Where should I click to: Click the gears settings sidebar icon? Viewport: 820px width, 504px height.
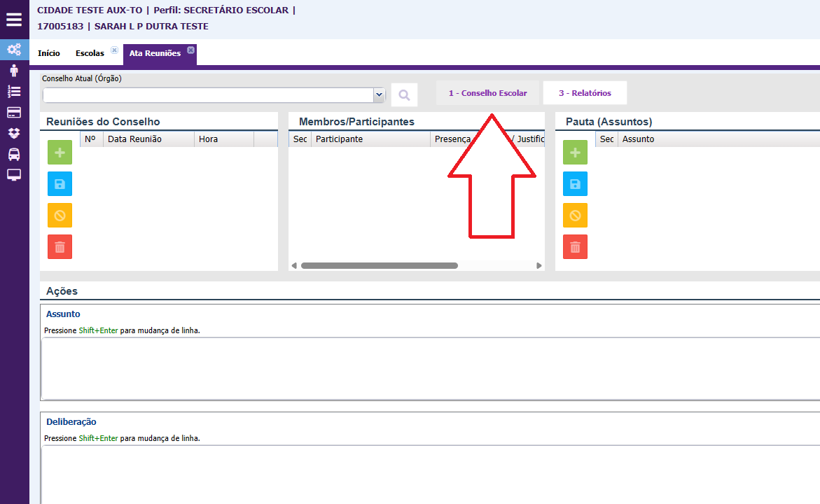pos(14,50)
